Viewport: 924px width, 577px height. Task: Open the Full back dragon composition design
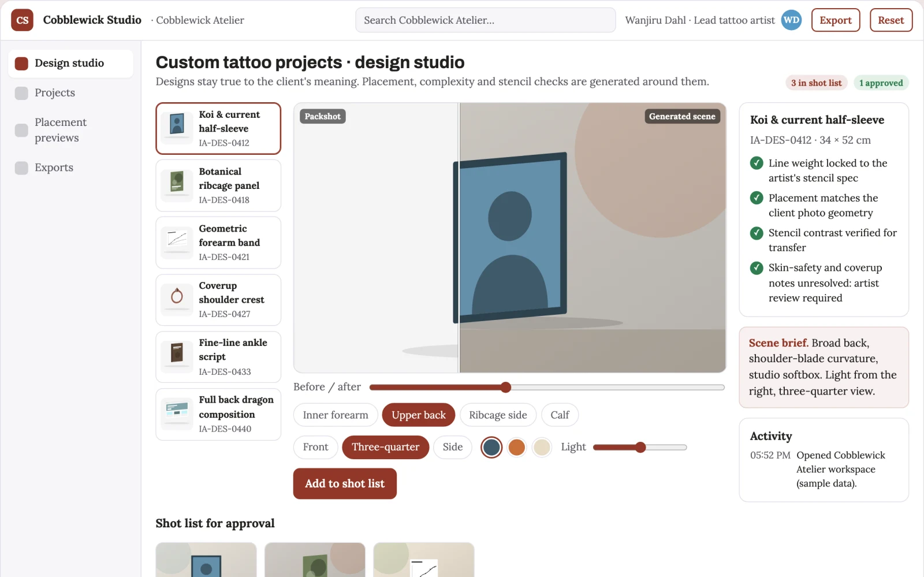[218, 414]
